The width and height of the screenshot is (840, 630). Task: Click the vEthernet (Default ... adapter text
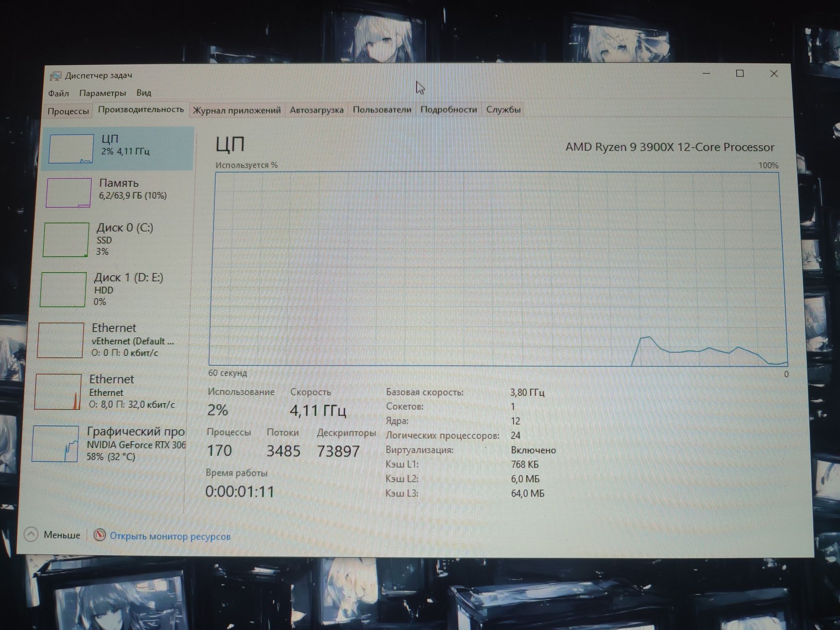coord(133,341)
